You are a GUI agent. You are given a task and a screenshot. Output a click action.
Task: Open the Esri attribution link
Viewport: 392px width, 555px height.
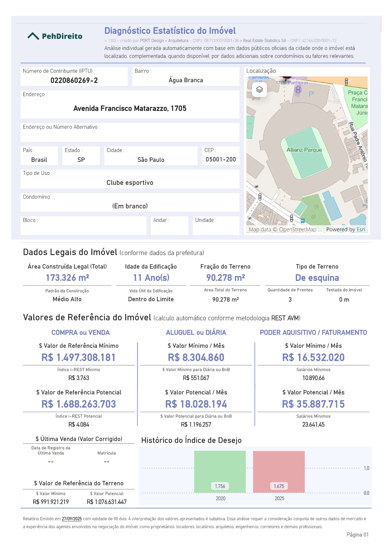coord(361,229)
